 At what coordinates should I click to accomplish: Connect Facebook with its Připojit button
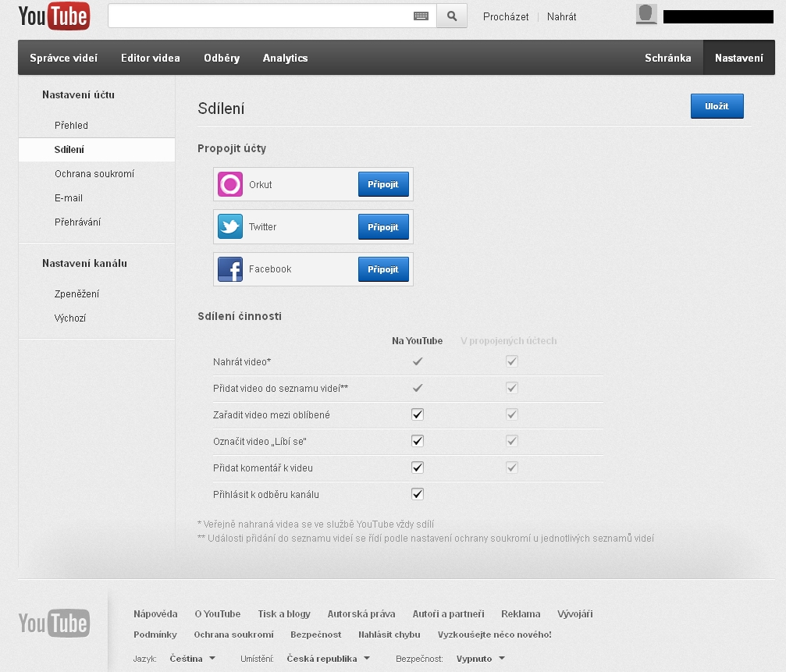[x=383, y=269]
